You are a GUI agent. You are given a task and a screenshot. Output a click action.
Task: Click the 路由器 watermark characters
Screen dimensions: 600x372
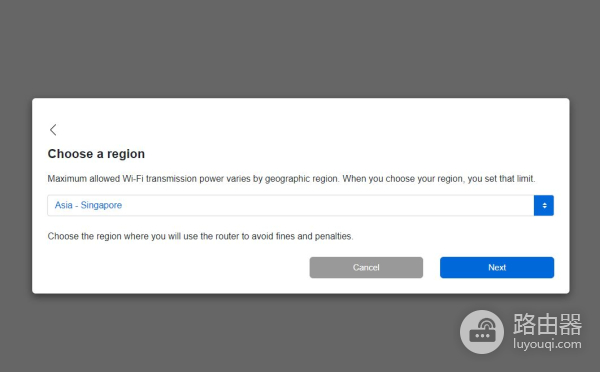pos(547,324)
